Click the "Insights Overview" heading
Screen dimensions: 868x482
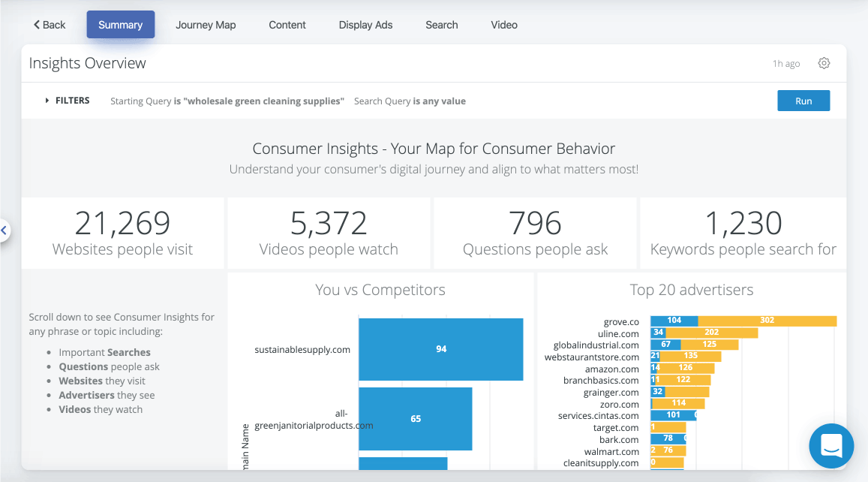tap(88, 63)
